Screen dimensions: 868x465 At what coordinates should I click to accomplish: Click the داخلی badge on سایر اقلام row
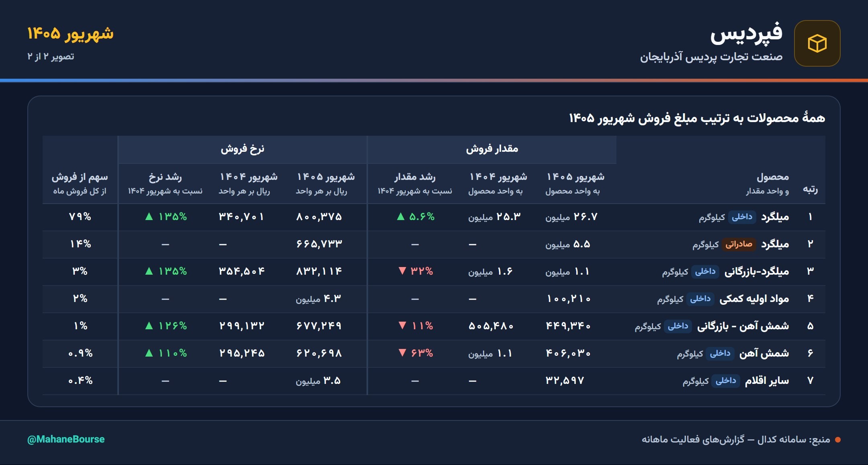point(726,381)
